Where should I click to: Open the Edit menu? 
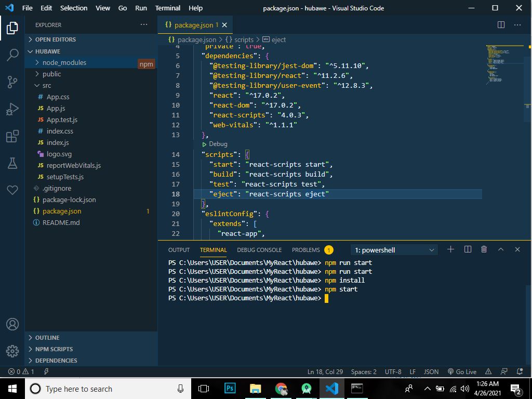coord(46,8)
